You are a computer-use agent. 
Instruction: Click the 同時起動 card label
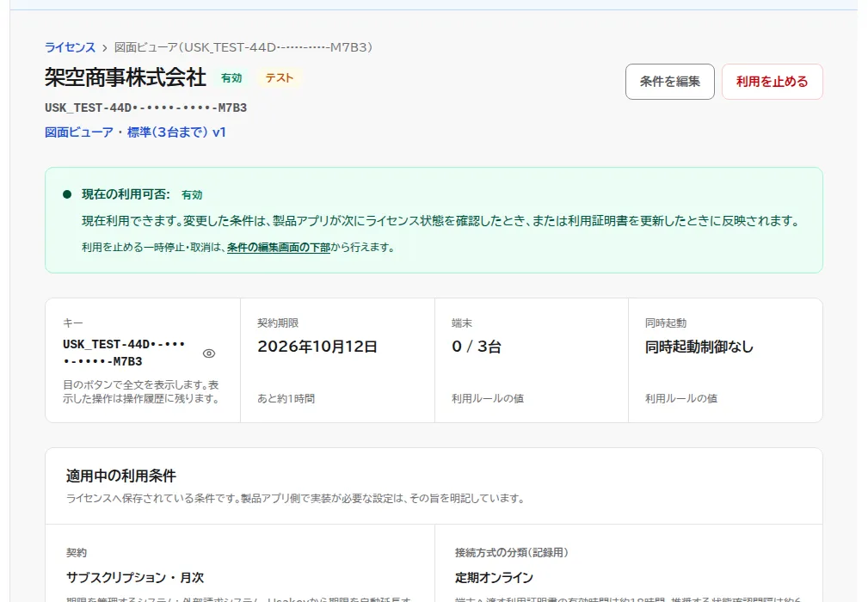click(x=666, y=323)
